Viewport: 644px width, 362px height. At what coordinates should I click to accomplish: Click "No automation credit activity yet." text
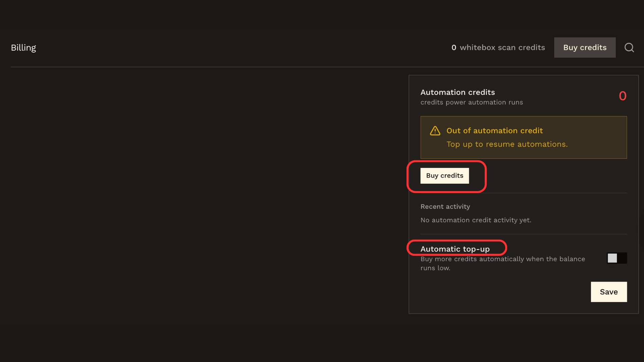click(x=476, y=220)
